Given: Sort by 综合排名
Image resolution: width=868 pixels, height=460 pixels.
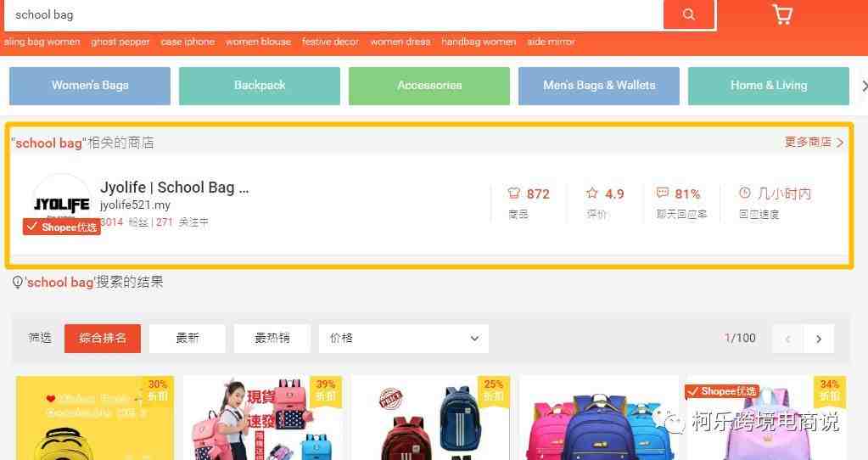Looking at the screenshot, I should (103, 339).
